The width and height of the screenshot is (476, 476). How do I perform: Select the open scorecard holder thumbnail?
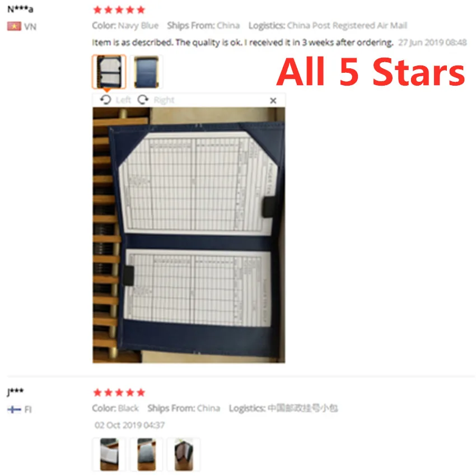tap(109, 72)
